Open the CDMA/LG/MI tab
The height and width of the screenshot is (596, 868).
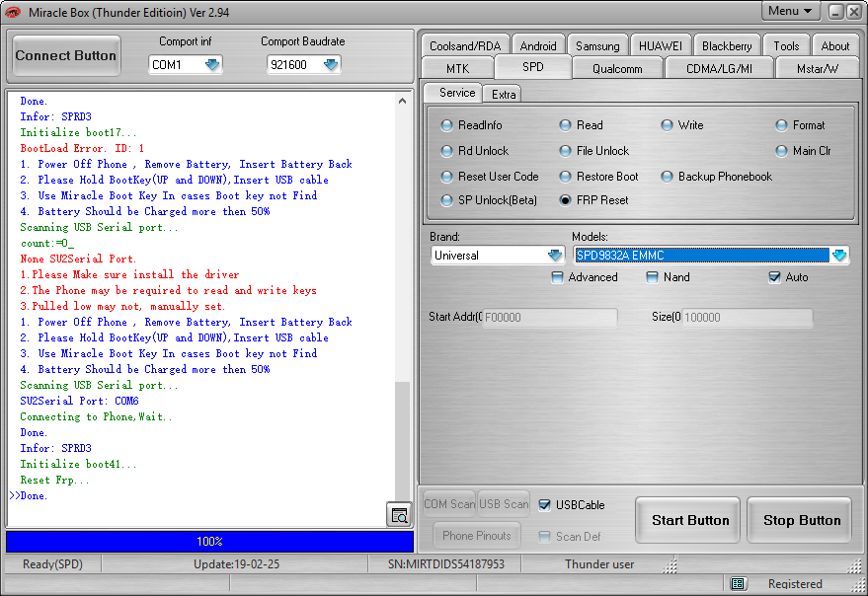tap(719, 69)
